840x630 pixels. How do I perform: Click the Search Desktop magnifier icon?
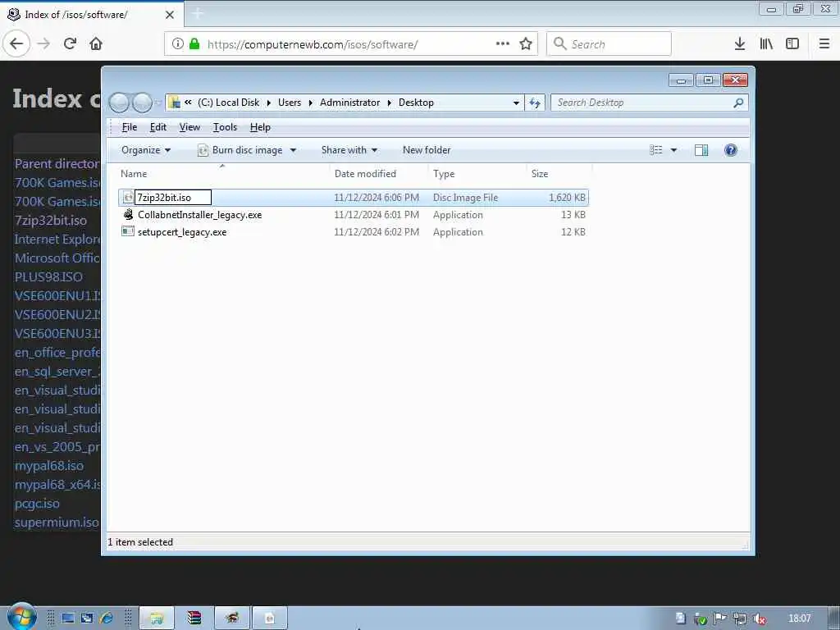(738, 103)
